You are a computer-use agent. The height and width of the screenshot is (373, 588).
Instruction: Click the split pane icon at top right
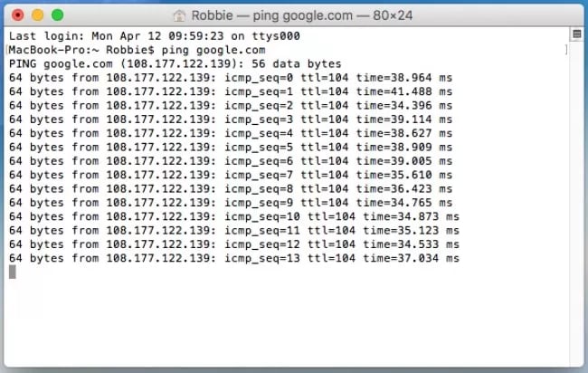[577, 34]
